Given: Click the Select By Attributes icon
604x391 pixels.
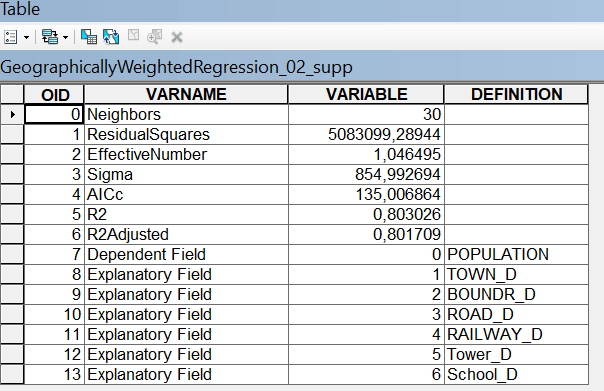Looking at the screenshot, I should [89, 37].
